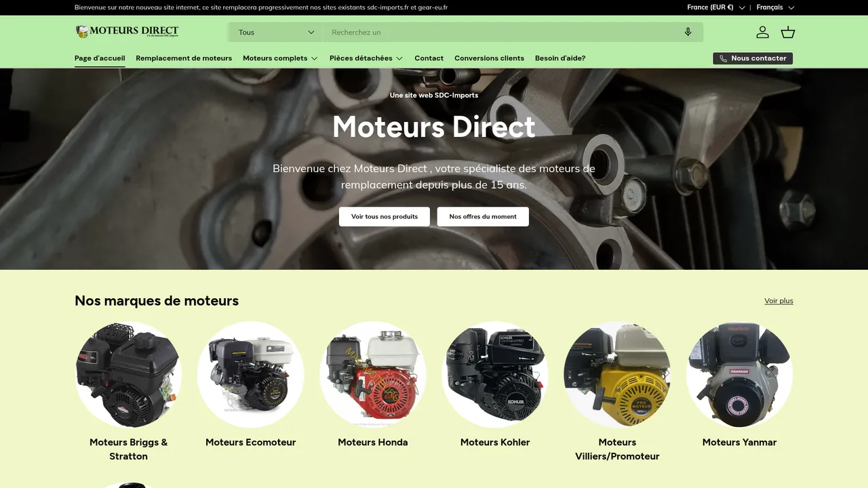Select the Kohler engine thumbnail

(495, 374)
